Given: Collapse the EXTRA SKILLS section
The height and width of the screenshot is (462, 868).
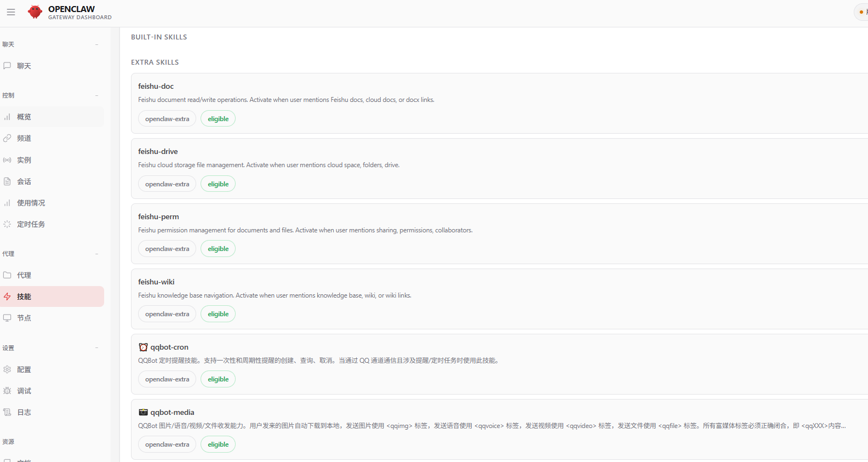Looking at the screenshot, I should [x=155, y=62].
